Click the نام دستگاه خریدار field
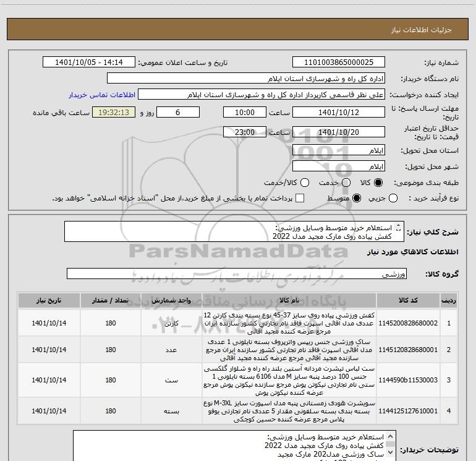 coord(246,79)
